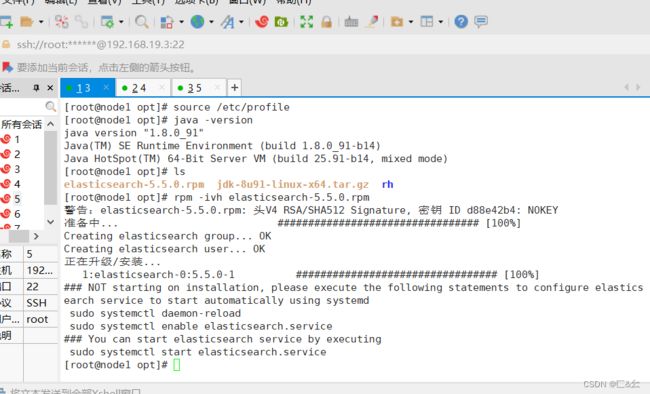
Task: Close the "2 4" tab with its X
Action: point(162,87)
